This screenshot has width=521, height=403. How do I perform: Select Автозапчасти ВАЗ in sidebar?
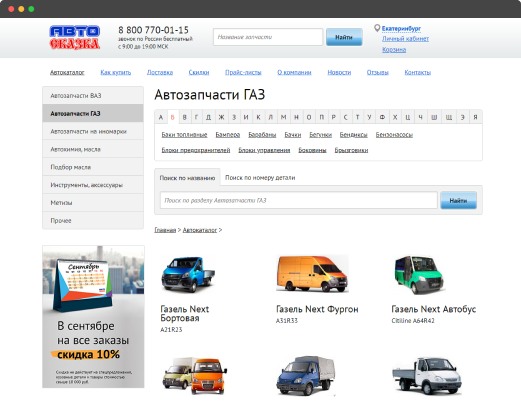[x=93, y=96]
